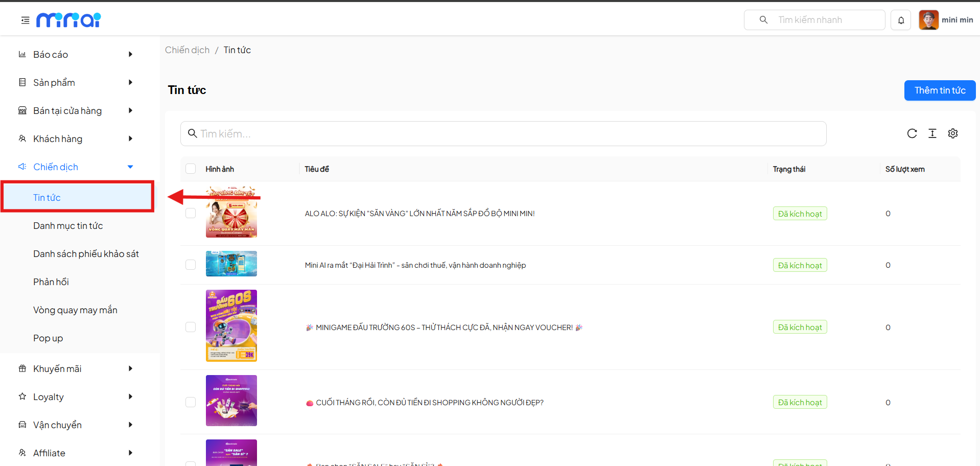Go to Vòng quay may mắn

pyautogui.click(x=75, y=310)
